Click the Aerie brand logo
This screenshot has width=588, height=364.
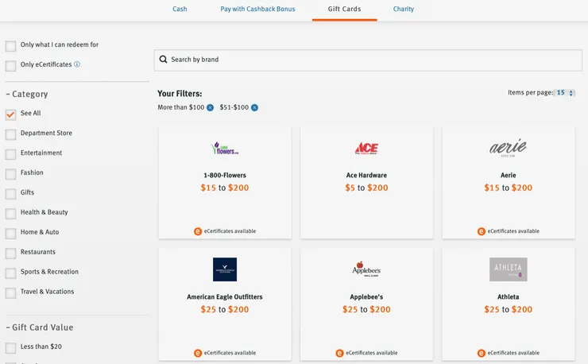(x=509, y=148)
